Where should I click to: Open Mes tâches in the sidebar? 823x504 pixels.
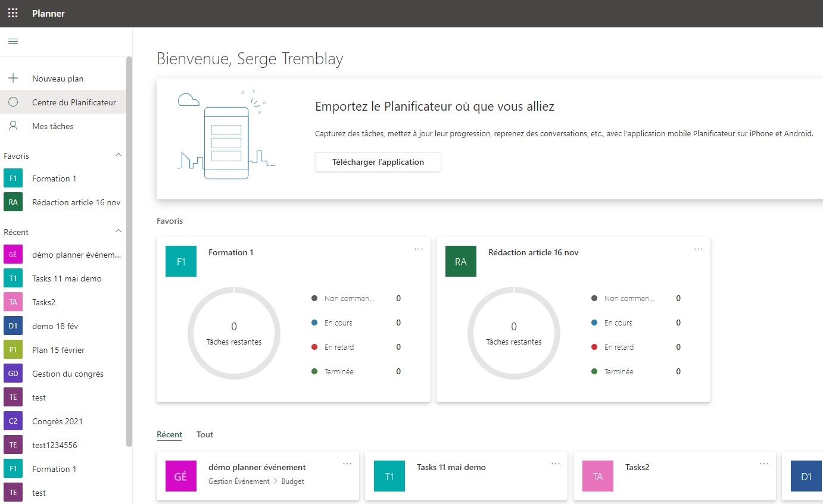point(63,126)
